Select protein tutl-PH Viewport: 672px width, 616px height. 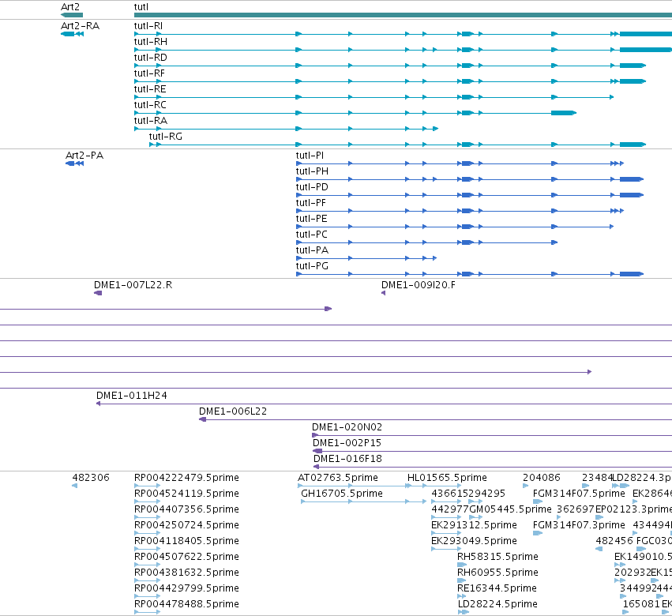point(470,179)
